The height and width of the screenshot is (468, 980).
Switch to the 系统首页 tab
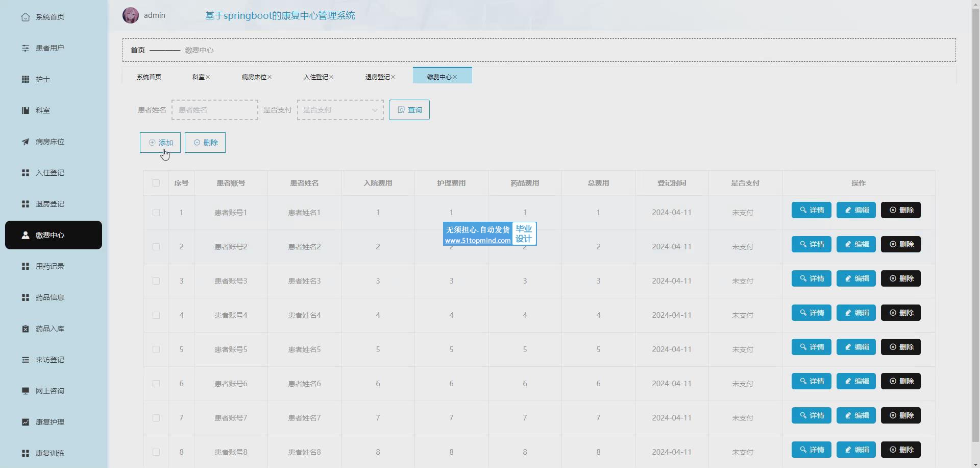tap(149, 77)
